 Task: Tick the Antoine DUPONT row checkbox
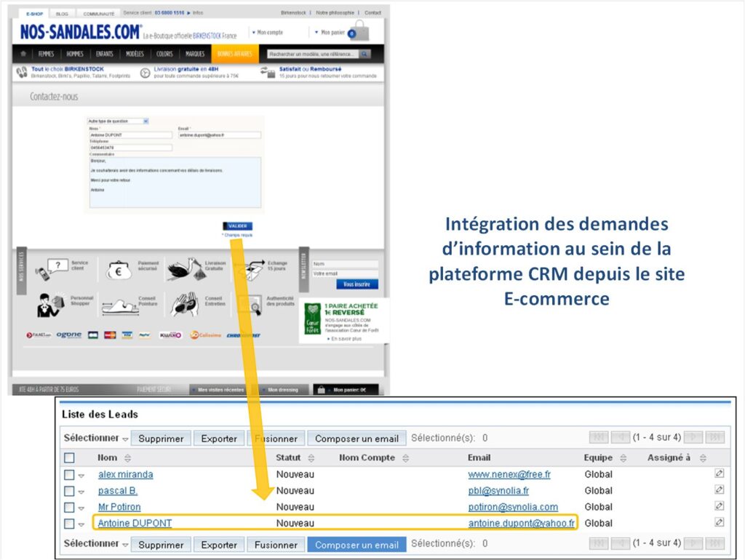click(69, 524)
